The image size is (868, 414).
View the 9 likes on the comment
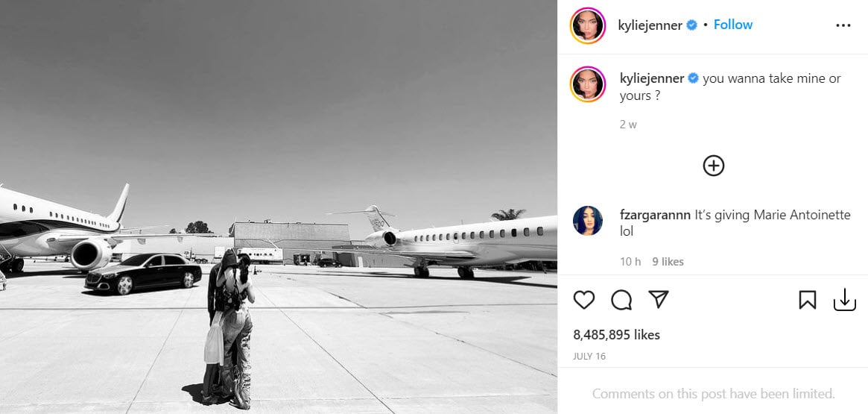pos(668,262)
